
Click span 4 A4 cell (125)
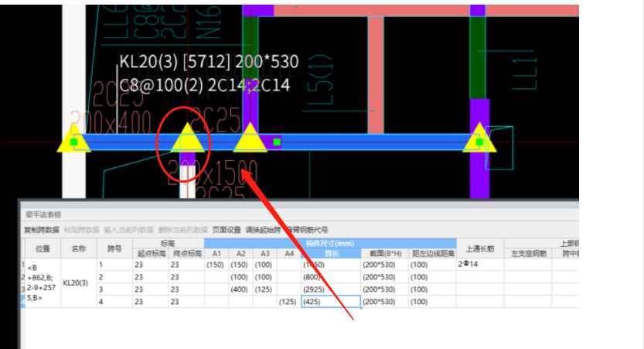point(289,302)
